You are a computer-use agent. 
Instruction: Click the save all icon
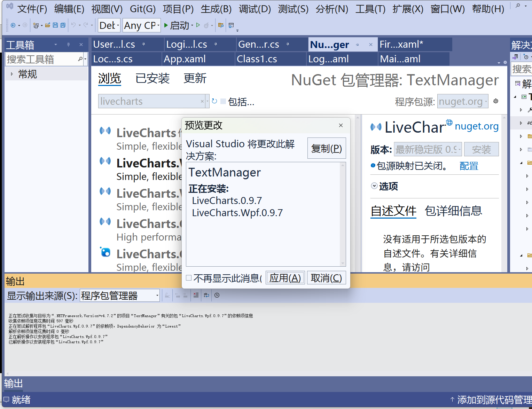pos(63,25)
